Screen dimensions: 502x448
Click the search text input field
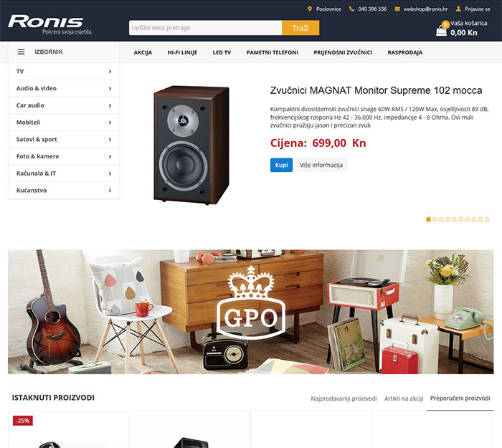(206, 28)
